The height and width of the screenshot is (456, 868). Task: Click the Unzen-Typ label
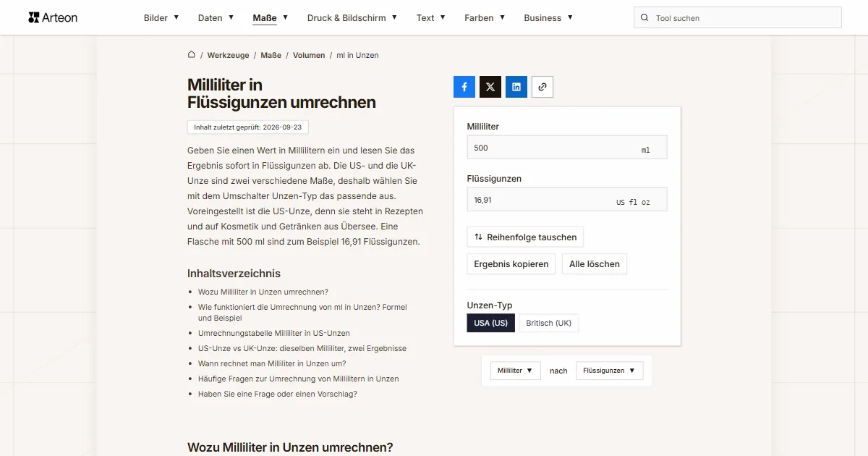click(x=490, y=305)
